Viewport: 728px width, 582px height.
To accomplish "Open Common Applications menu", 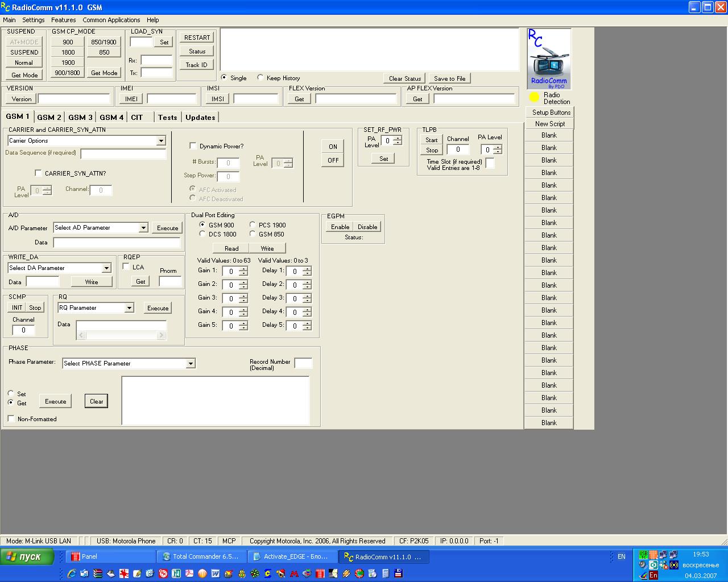I will tap(111, 20).
